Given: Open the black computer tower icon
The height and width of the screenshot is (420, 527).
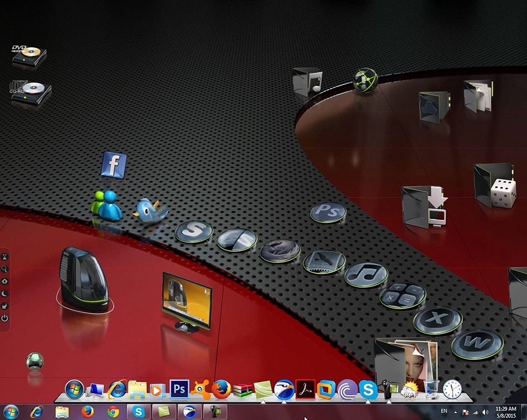Looking at the screenshot, I should [x=85, y=279].
